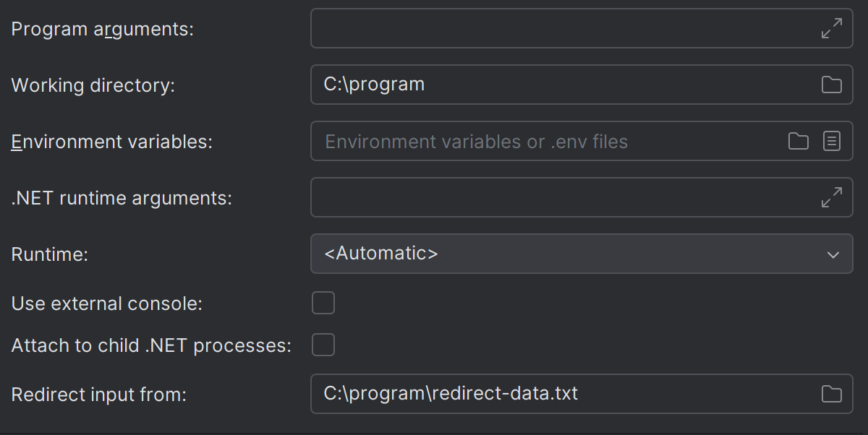Image resolution: width=868 pixels, height=435 pixels.
Task: Expand the .NET runtime arguments editor
Action: pos(832,197)
